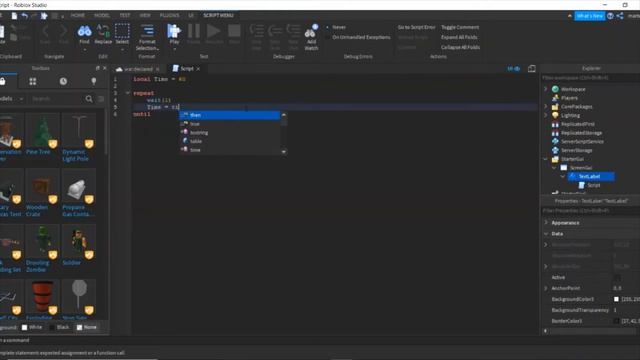Open Toolbox Marketplace tab icon
The height and width of the screenshot is (360, 640).
(x=2, y=81)
